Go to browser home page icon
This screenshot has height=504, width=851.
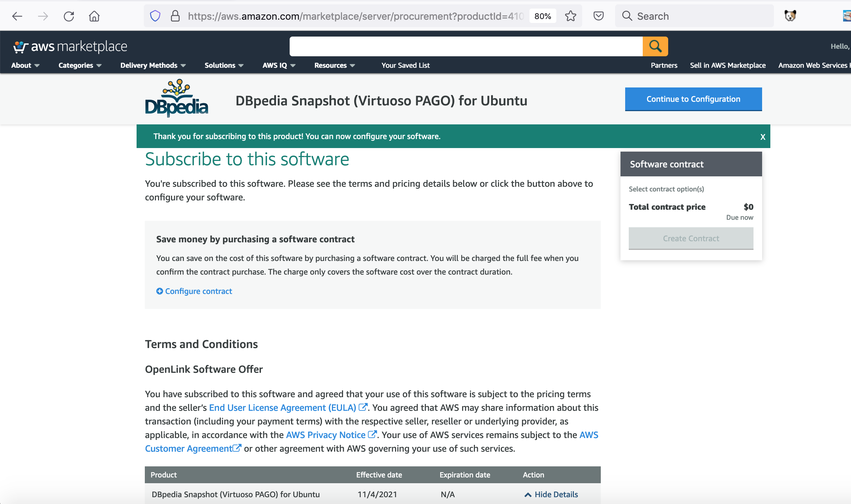[94, 16]
